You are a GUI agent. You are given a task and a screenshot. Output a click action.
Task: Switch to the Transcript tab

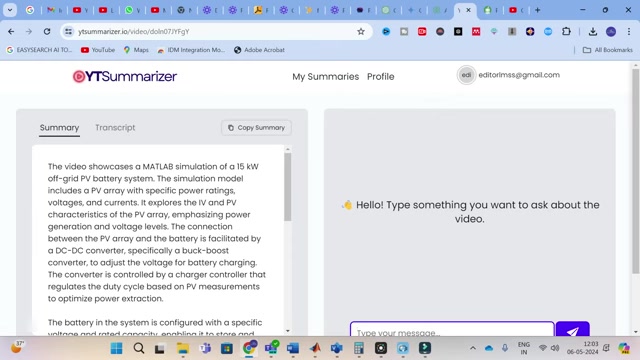[115, 127]
